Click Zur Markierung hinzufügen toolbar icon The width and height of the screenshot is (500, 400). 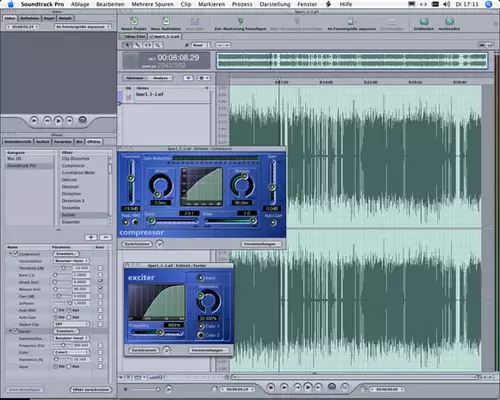240,21
